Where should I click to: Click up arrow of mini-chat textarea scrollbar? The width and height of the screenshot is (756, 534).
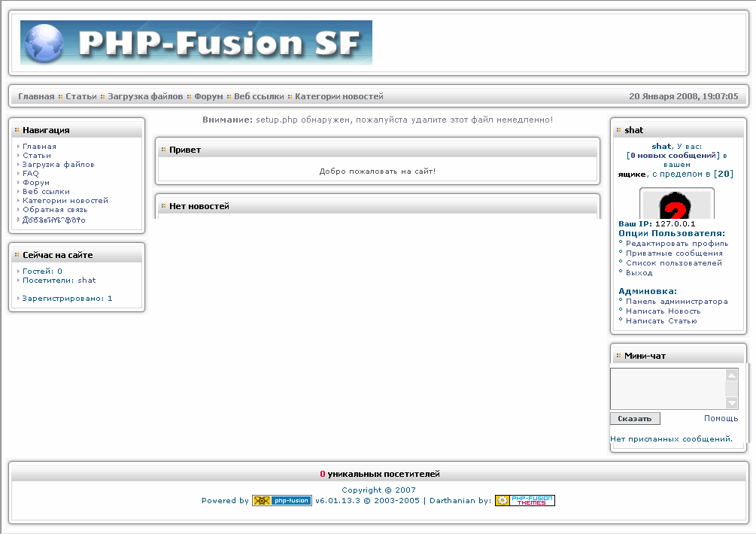731,375
